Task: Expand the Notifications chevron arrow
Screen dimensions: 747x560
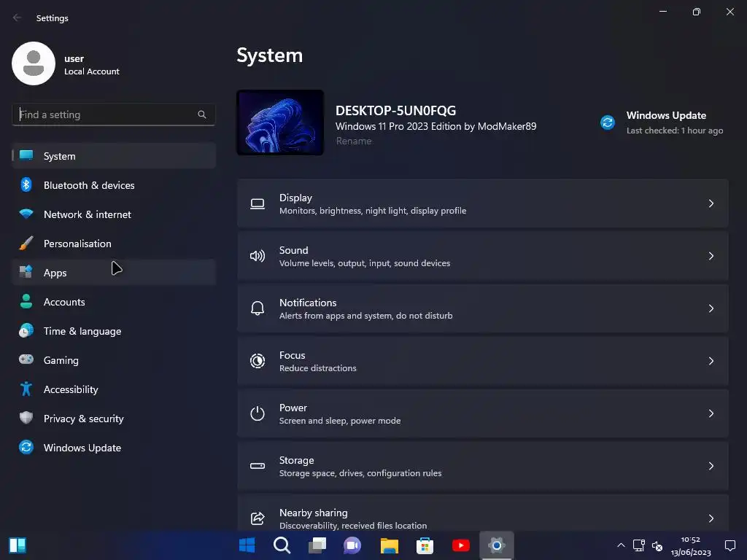Action: (x=711, y=308)
